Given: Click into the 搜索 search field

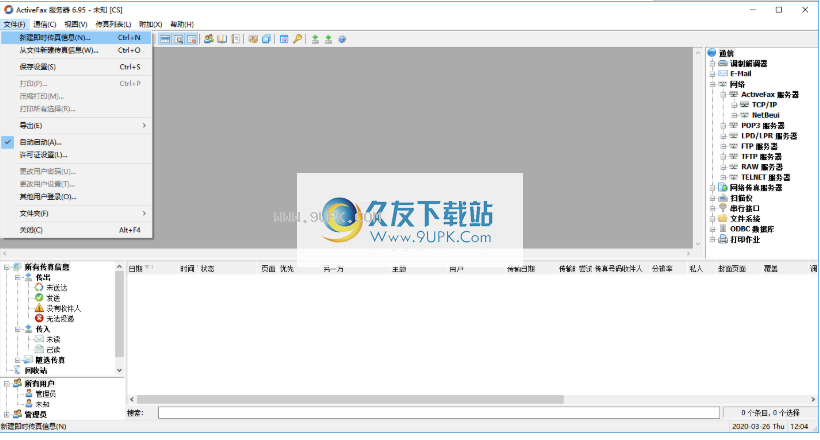Looking at the screenshot, I should [439, 413].
